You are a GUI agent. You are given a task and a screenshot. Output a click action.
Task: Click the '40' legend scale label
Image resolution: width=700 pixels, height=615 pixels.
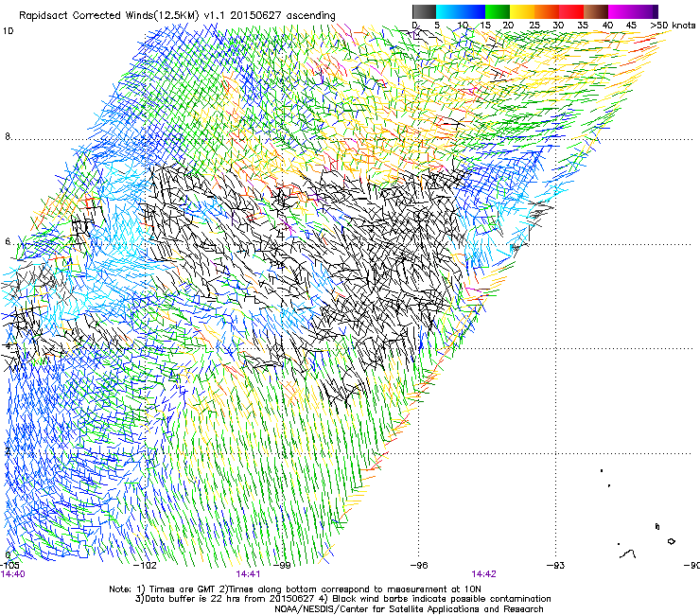[607, 26]
